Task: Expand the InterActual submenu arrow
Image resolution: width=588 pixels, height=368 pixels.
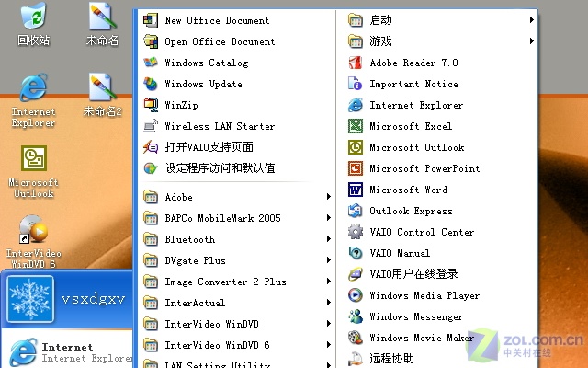Action: coord(329,303)
